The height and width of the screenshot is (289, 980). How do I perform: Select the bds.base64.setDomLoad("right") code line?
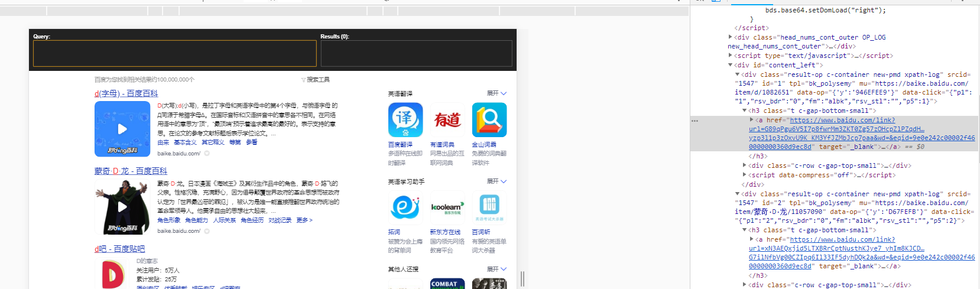(x=826, y=10)
